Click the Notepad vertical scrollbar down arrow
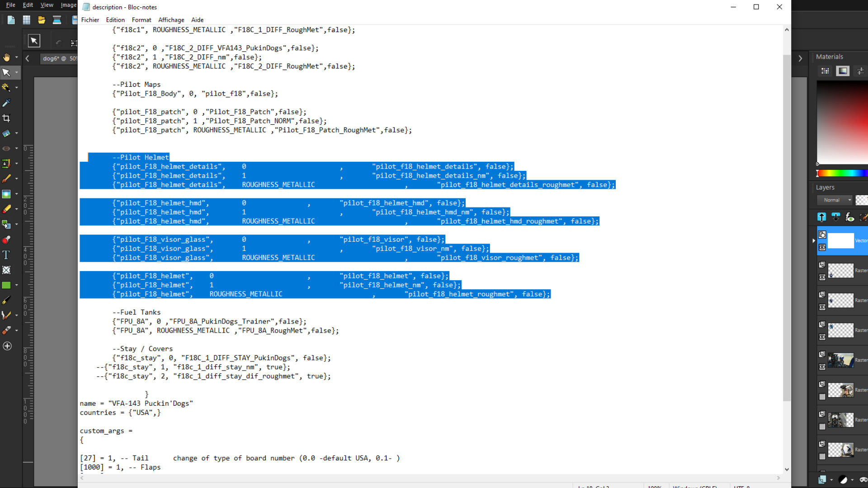The height and width of the screenshot is (488, 868). [x=787, y=469]
